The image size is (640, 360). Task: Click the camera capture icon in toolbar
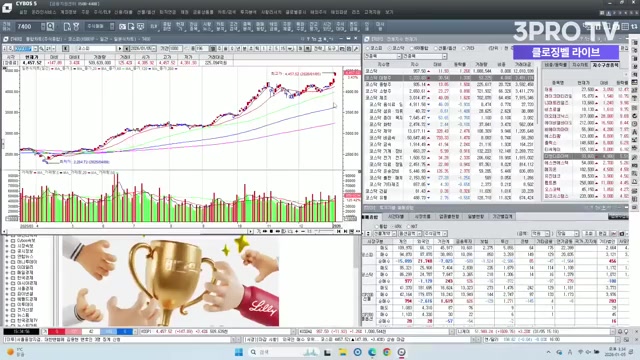[122, 27]
